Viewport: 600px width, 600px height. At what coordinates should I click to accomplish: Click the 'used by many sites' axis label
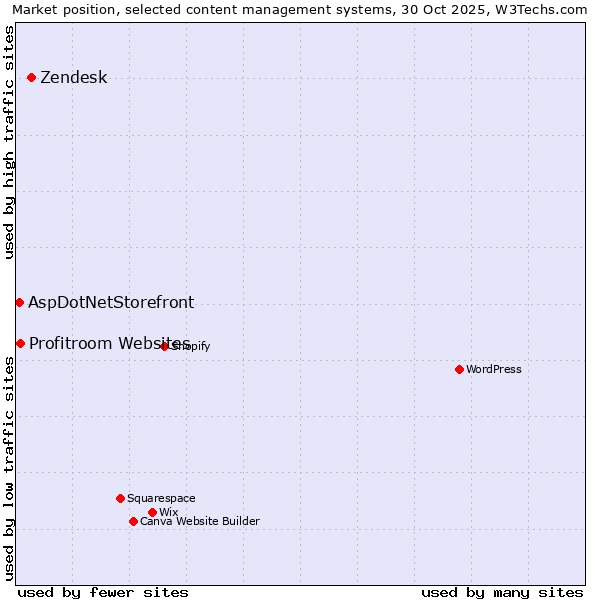[x=502, y=592]
